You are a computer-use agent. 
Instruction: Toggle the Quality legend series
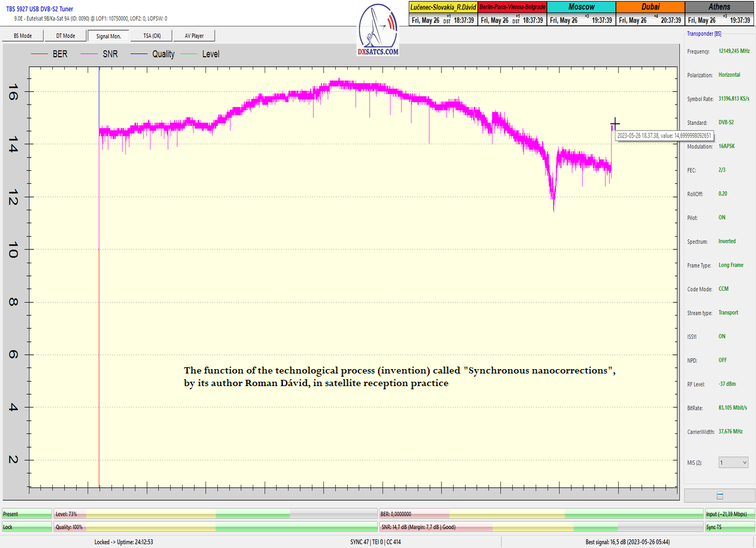[152, 54]
